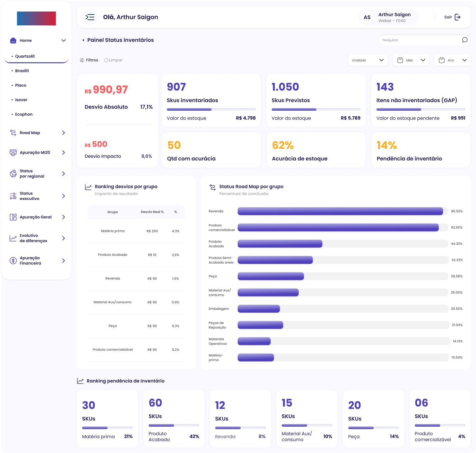Click the 50 Qtd com acurácia card
The width and height of the screenshot is (476, 453).
(211, 150)
